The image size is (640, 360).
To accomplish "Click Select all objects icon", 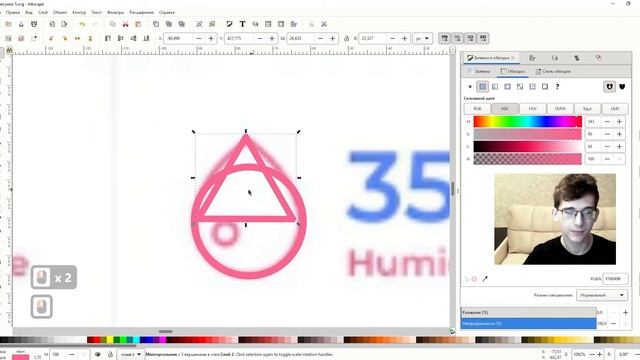I will (x=8, y=38).
